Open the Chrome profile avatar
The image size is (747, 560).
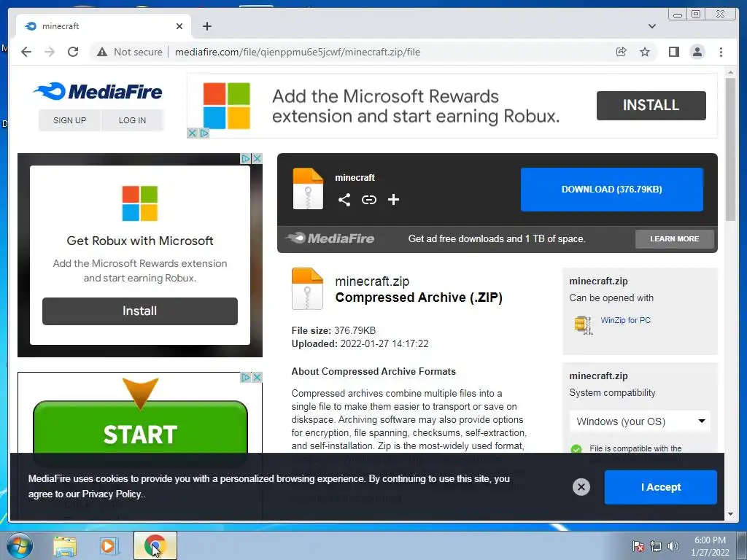click(x=697, y=52)
